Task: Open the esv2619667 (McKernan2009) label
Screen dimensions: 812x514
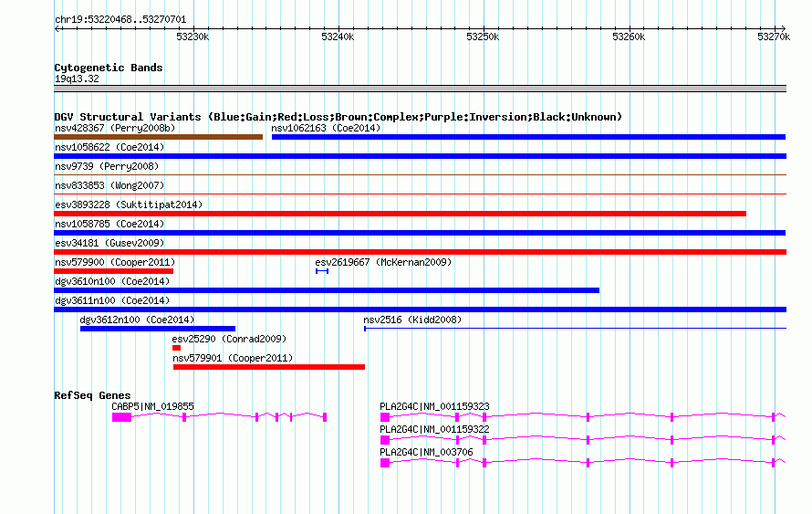Action: (x=384, y=262)
